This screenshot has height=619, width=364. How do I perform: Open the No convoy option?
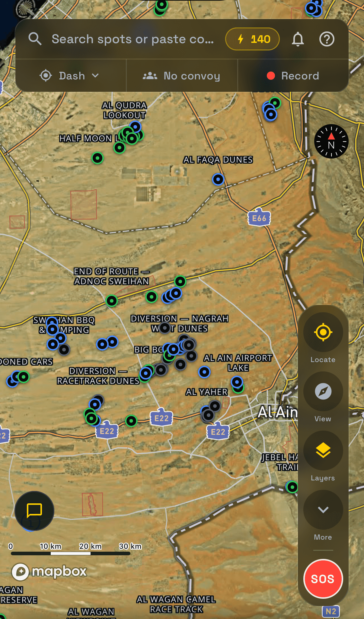click(182, 75)
